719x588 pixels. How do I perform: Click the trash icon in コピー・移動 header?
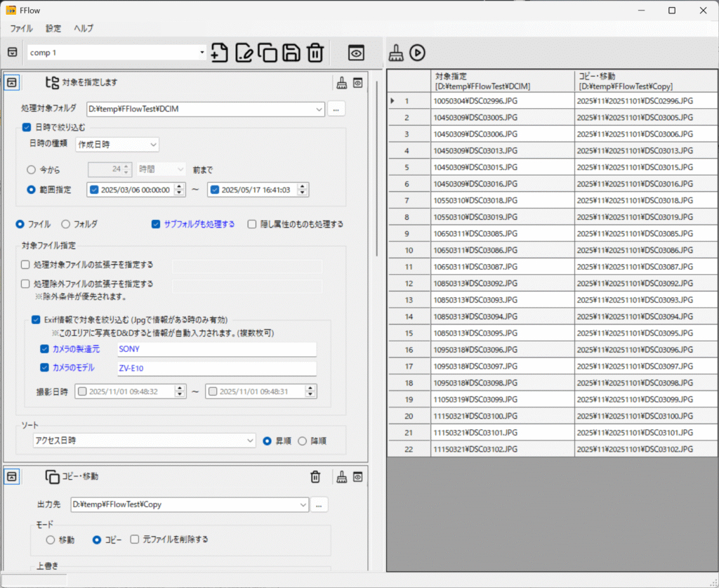[x=315, y=477]
